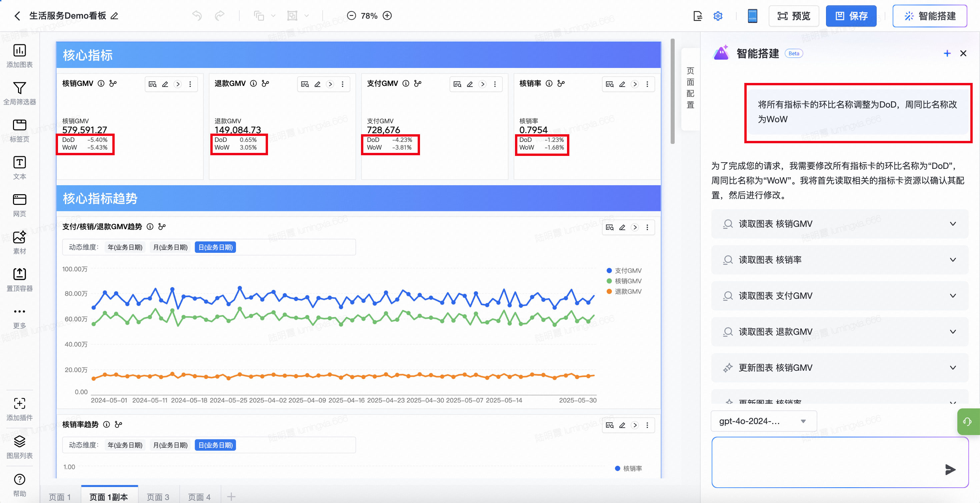Click edit pencil on 核销GMV card
This screenshot has height=503, width=980.
(x=165, y=84)
